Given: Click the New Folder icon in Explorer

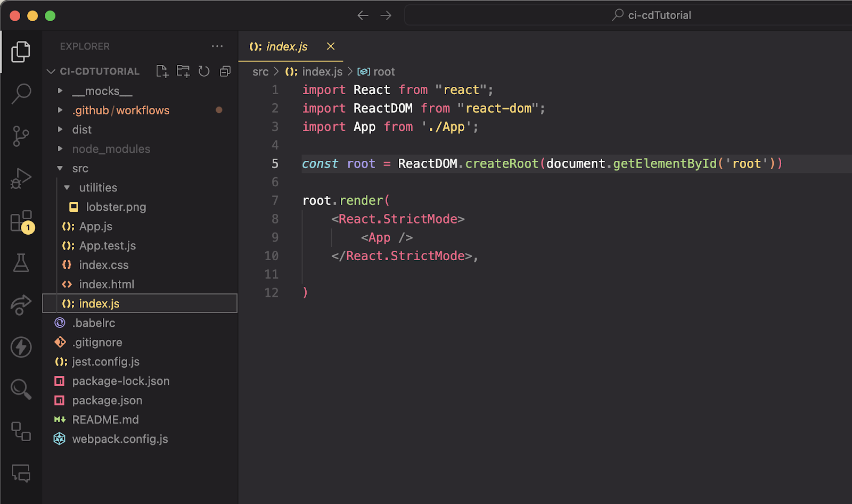Looking at the screenshot, I should pyautogui.click(x=183, y=71).
